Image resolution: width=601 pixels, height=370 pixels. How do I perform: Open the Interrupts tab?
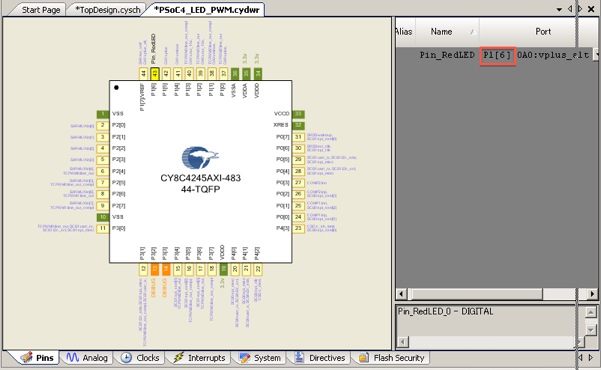click(199, 358)
